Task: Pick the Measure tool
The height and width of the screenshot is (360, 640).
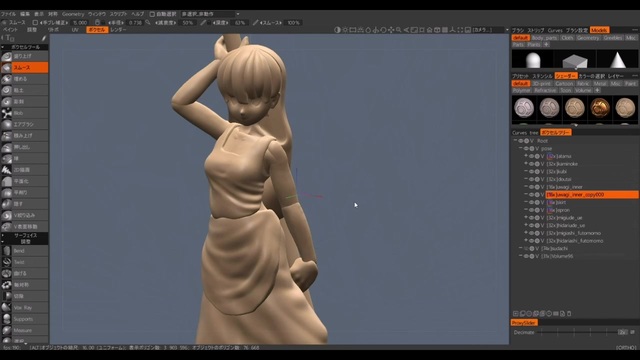Action: pos(24,330)
